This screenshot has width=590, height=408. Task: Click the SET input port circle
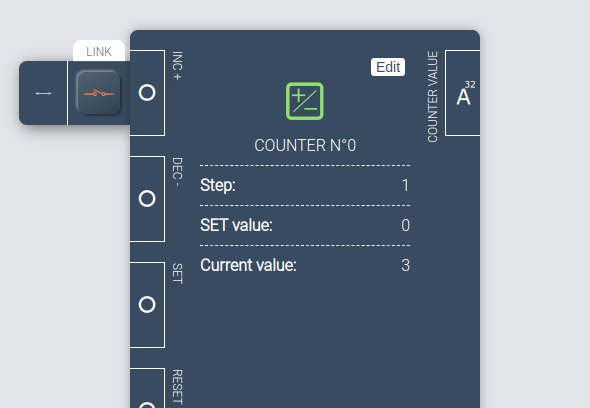(x=147, y=304)
